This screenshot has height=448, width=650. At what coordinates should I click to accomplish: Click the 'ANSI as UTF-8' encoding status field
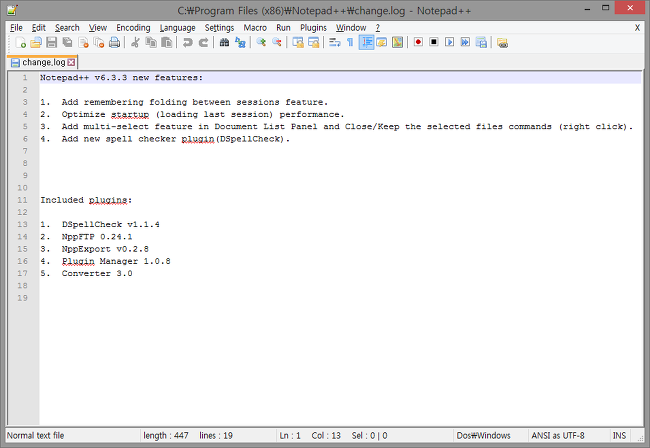558,436
